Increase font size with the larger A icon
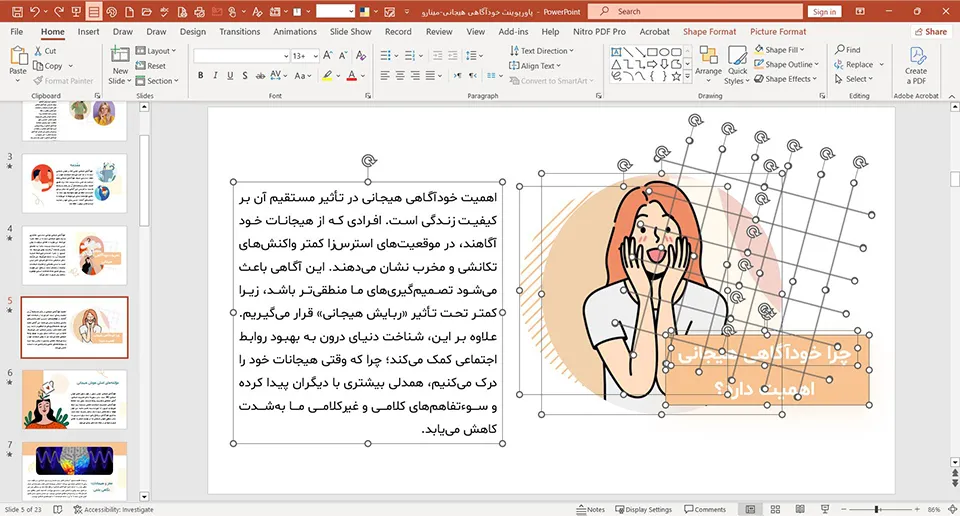 pyautogui.click(x=327, y=56)
